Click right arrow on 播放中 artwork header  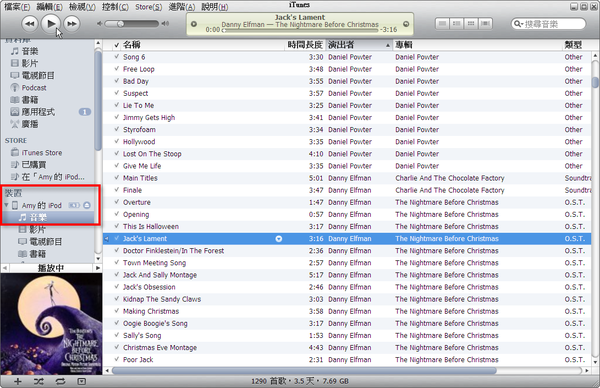tap(98, 268)
